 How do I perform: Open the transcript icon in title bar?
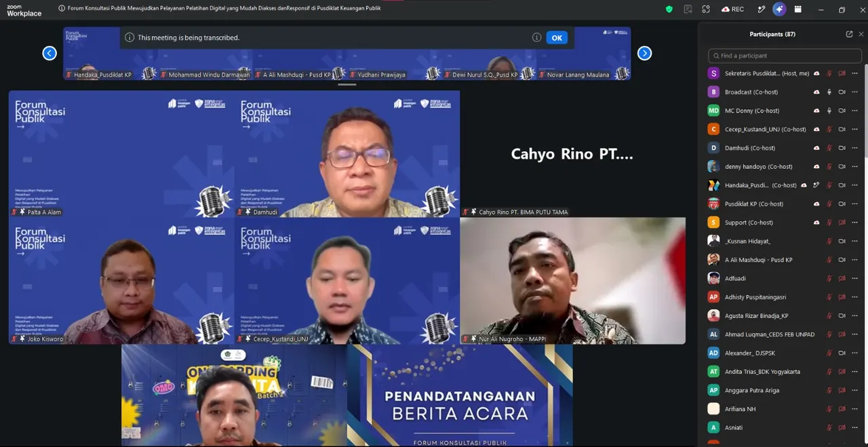[688, 9]
